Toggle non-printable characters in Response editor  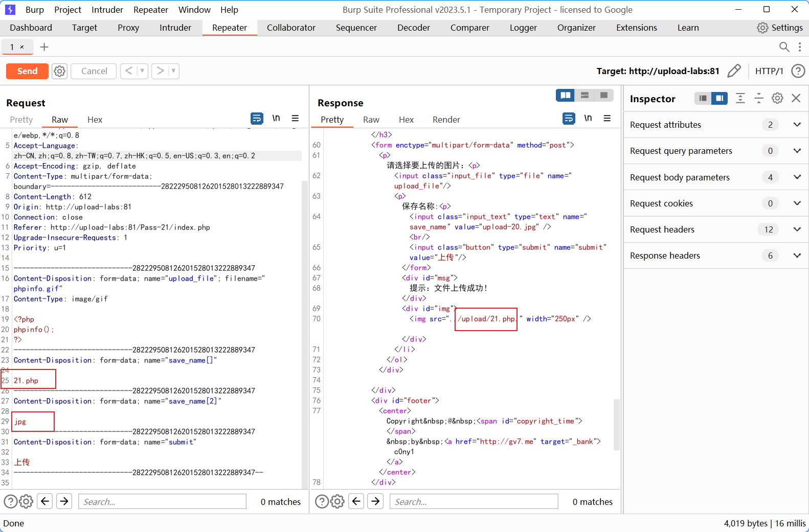588,118
